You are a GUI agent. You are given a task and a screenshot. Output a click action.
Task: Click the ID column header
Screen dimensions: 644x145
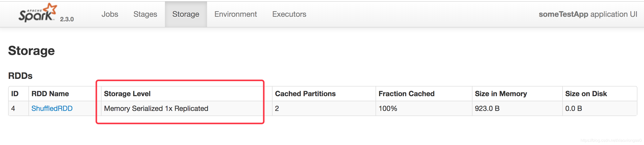[15, 94]
